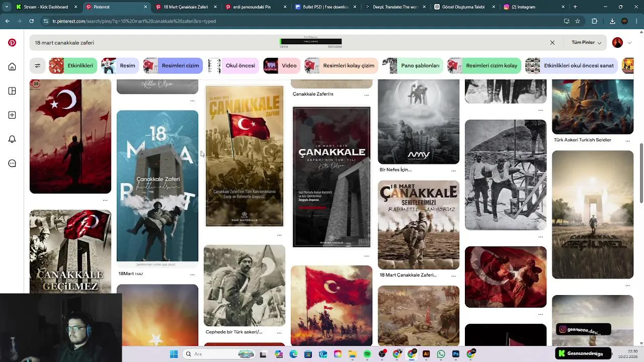Click the taskbar Ara search box
Image resolution: width=644 pixels, height=362 pixels.
[219, 354]
